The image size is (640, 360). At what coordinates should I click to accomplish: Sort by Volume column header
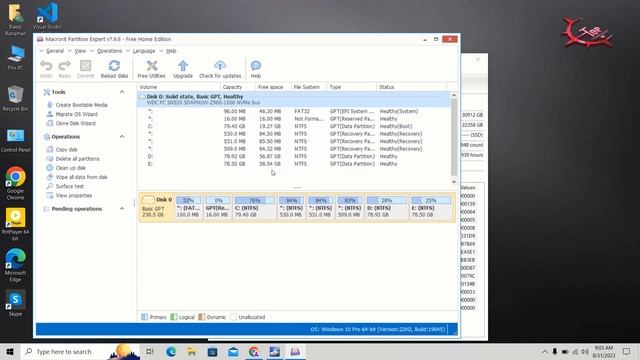tap(179, 87)
